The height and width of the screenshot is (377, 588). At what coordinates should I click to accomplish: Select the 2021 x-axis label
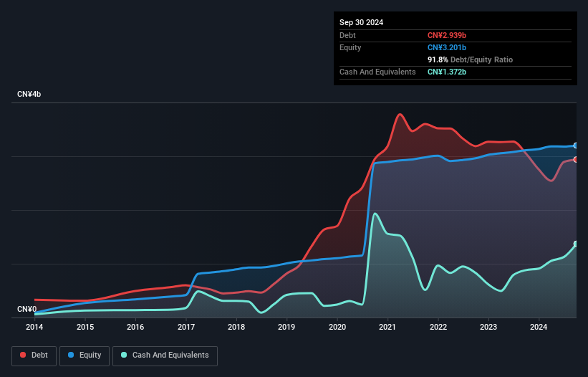387,327
